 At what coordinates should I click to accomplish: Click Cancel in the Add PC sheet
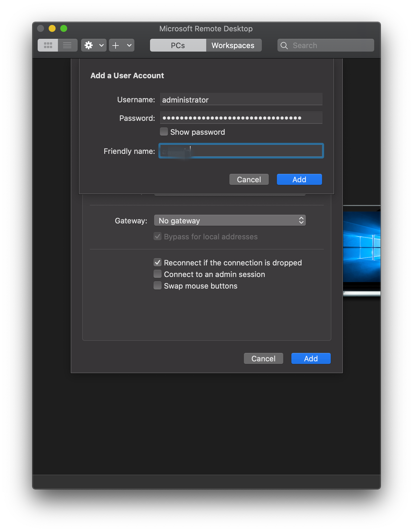coord(264,359)
